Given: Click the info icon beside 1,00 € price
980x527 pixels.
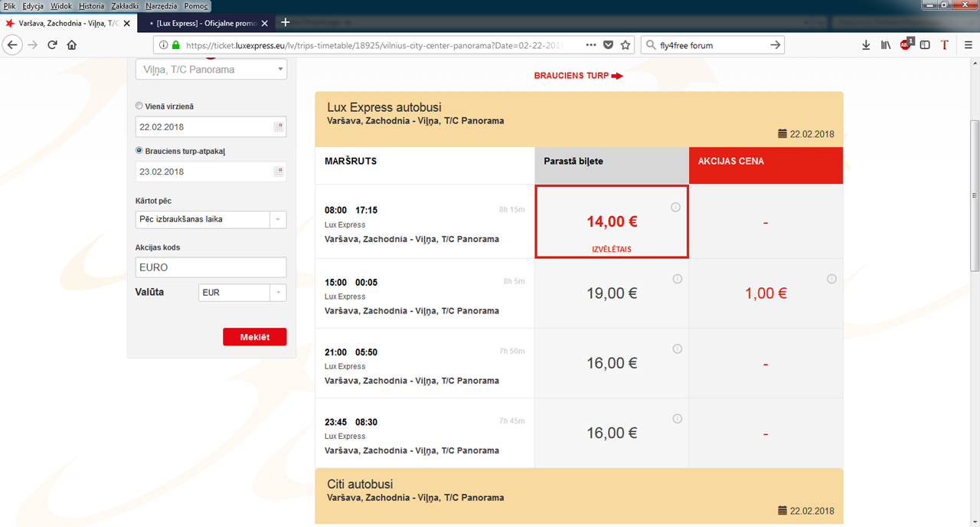Looking at the screenshot, I should click(831, 279).
